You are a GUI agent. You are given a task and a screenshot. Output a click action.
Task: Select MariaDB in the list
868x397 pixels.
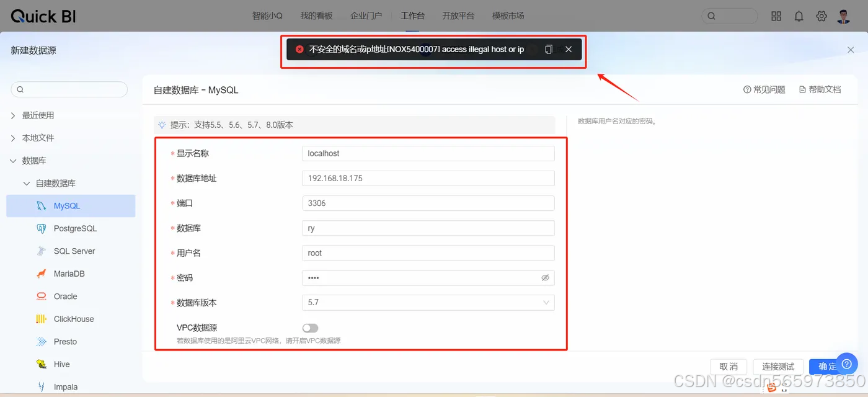click(x=71, y=274)
